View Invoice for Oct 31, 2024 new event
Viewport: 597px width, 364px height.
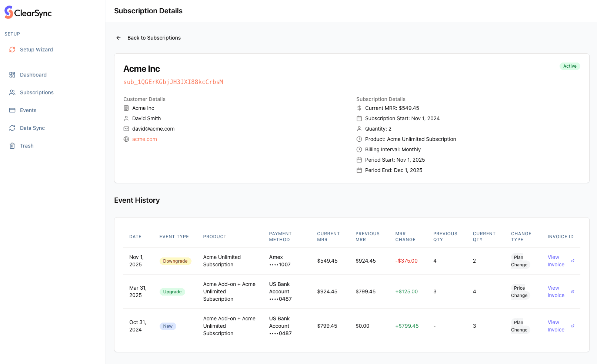[556, 326]
